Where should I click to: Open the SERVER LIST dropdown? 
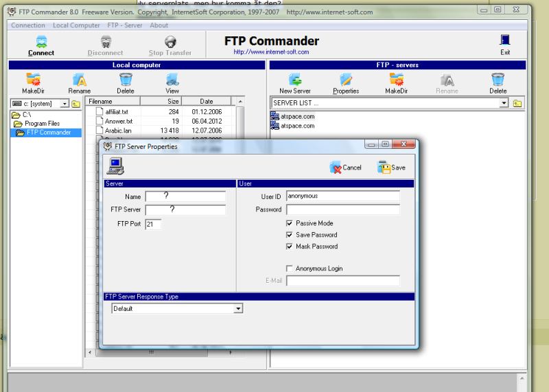(x=504, y=103)
